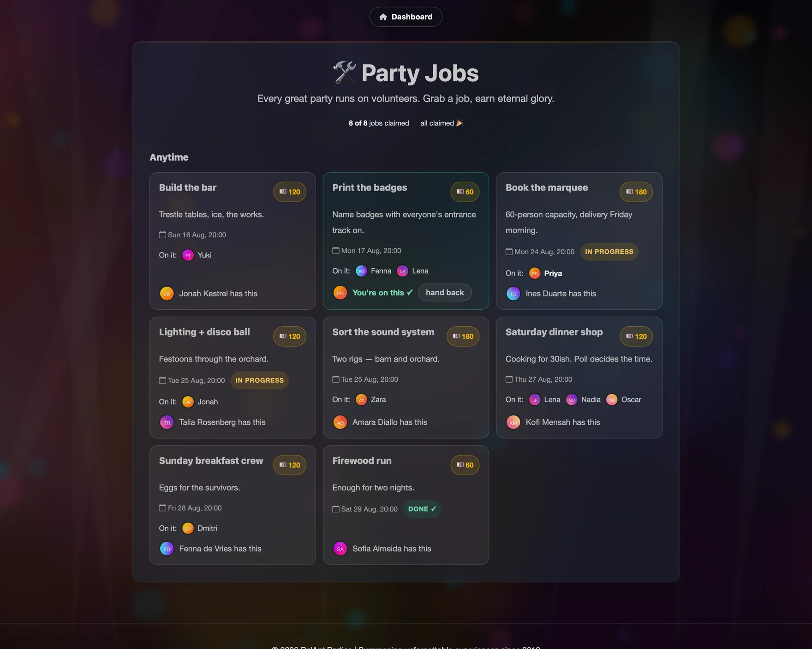The image size is (812, 649).
Task: Click IN PROGRESS status on Book the marquee
Action: (x=609, y=252)
